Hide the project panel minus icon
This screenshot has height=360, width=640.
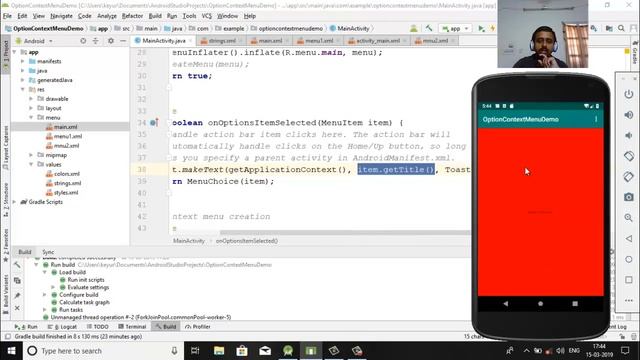123,41
